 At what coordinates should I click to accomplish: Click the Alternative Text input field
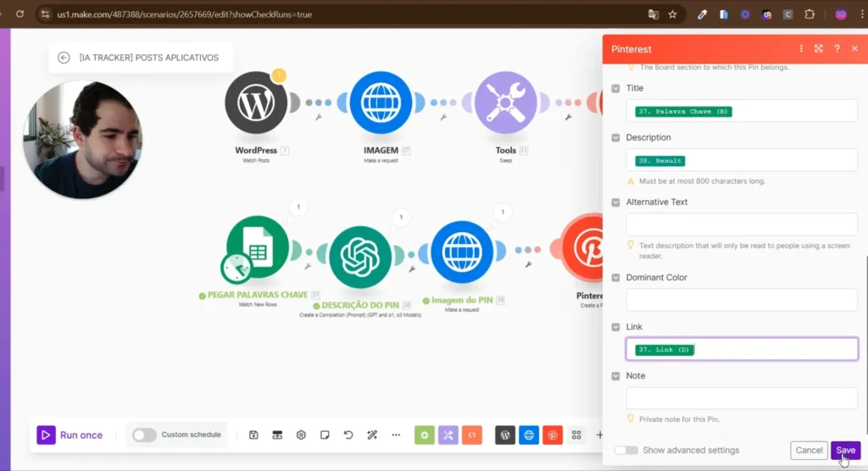742,224
